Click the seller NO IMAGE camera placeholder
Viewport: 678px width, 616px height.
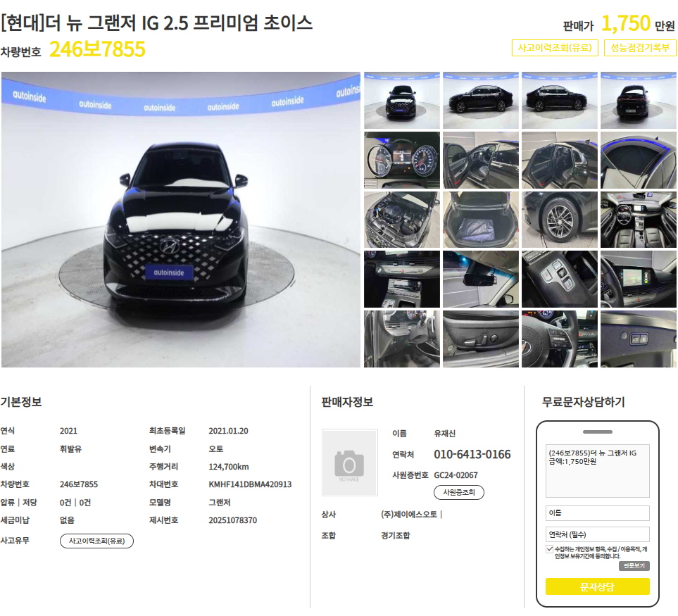[x=349, y=462]
